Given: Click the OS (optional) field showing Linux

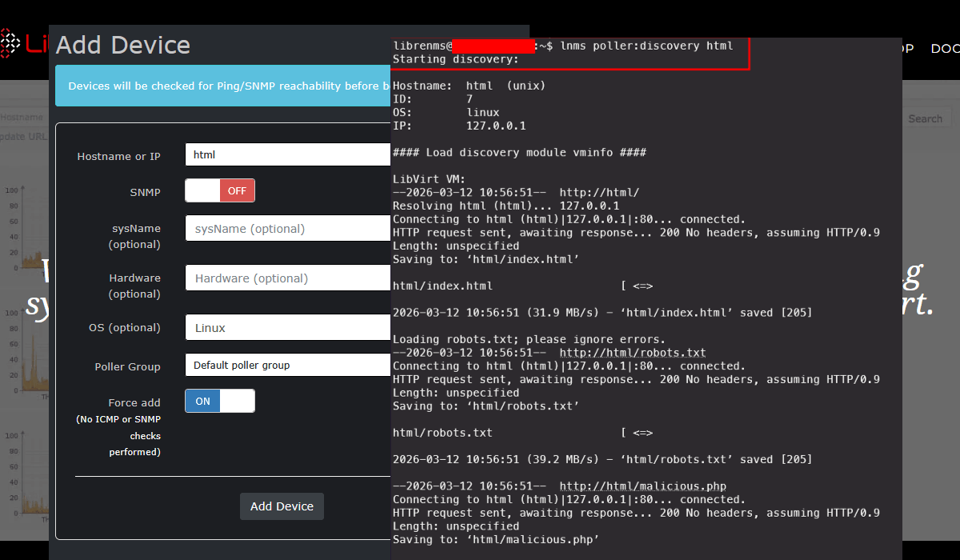Looking at the screenshot, I should pos(288,327).
